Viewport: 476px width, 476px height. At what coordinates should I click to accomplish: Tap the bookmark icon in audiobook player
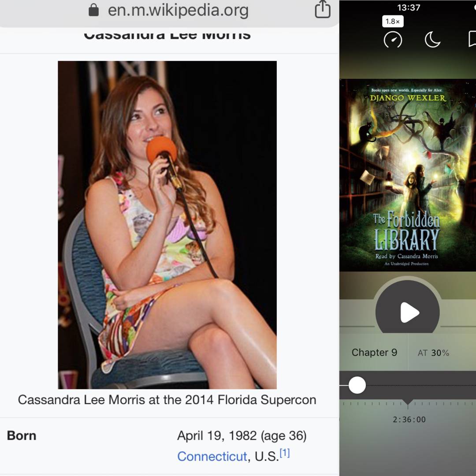click(472, 40)
